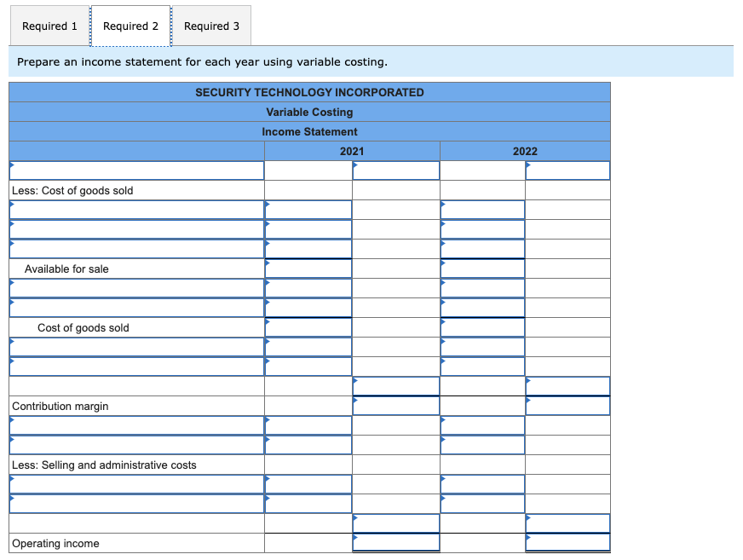Viewport: 743px width, 560px height.
Task: Click 2021 field directly below Cost of goods sold subtotal
Action: 308,347
